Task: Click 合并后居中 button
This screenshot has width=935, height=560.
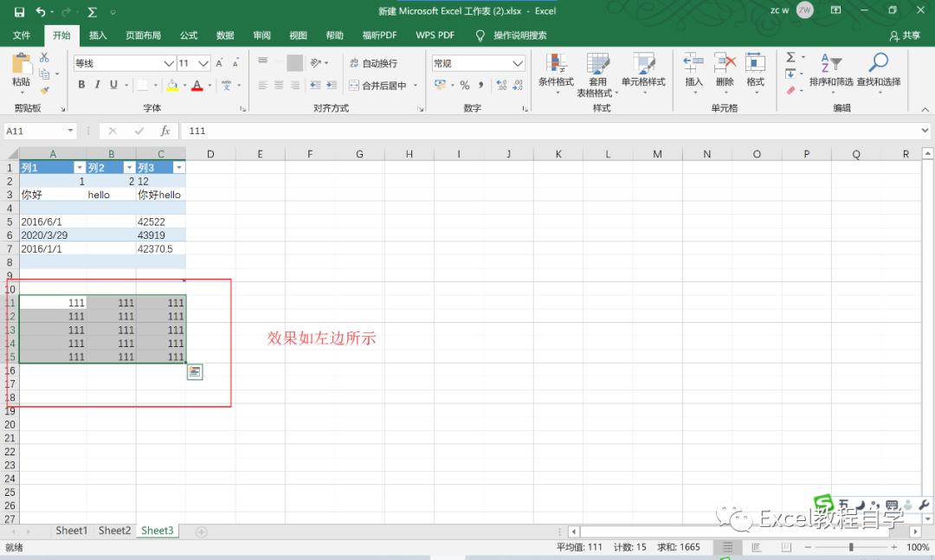Action: pos(378,86)
